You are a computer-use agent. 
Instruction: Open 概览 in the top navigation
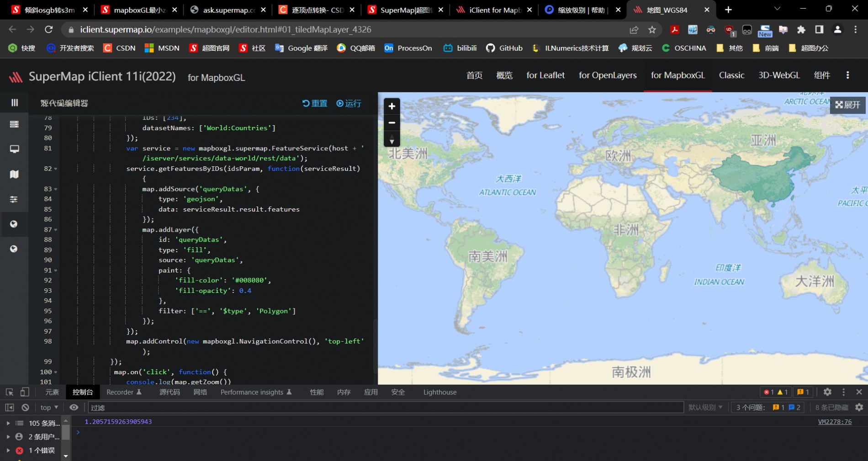tap(504, 75)
